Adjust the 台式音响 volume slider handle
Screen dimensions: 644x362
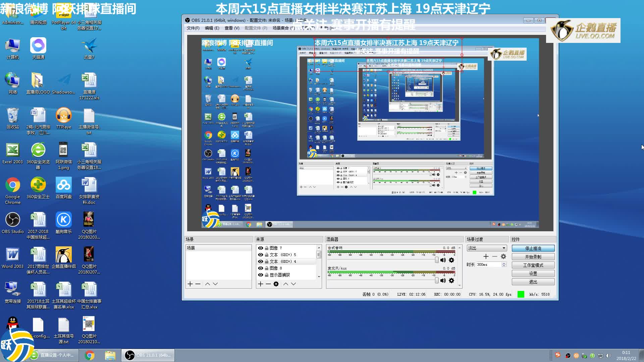point(436,260)
